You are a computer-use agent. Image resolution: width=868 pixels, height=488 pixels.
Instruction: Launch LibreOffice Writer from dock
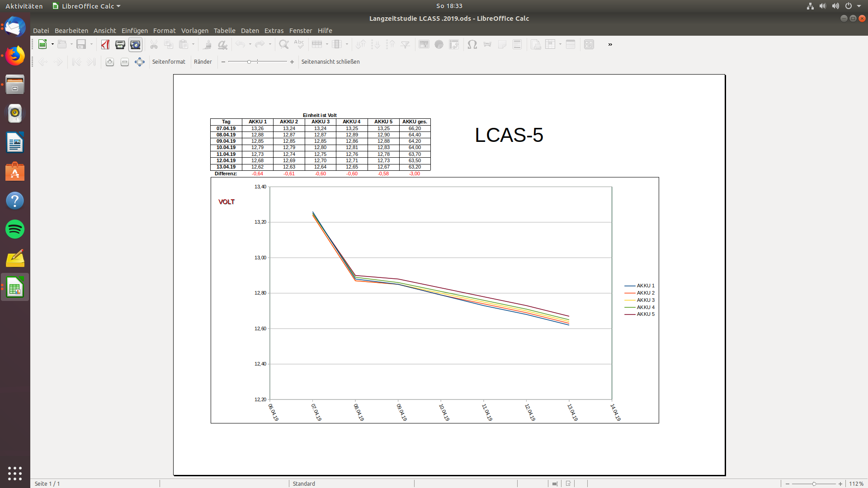pos(15,143)
